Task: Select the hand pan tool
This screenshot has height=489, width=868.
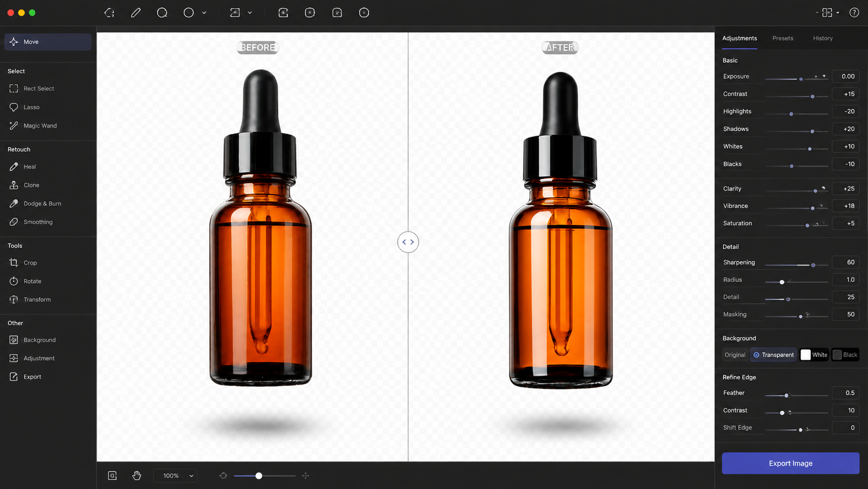Action: (x=137, y=475)
